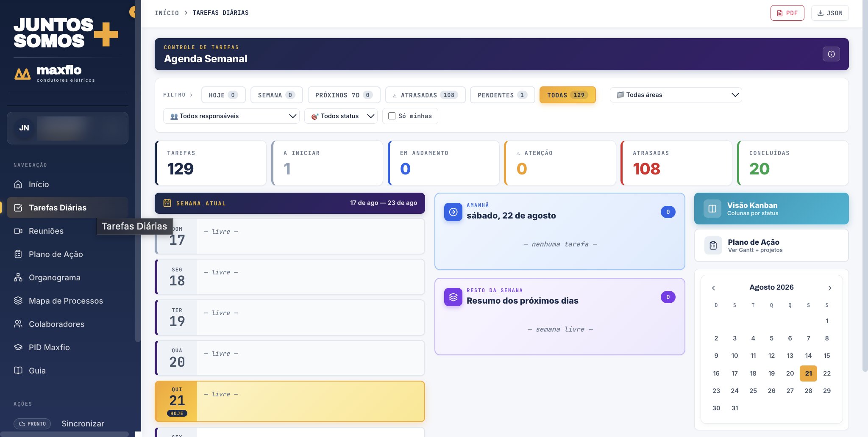Enable the Só minhas checkbox
The height and width of the screenshot is (437, 868).
click(392, 116)
